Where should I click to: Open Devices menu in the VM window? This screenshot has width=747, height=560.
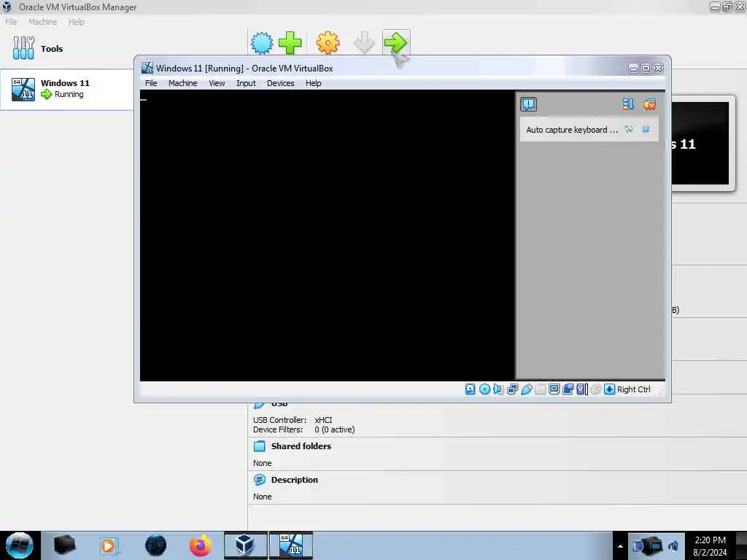tap(281, 83)
